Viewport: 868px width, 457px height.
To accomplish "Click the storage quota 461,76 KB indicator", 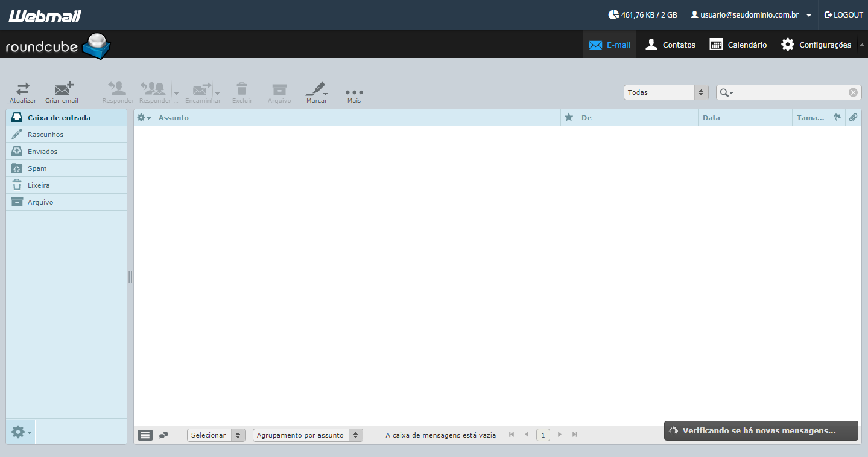I will click(x=642, y=15).
